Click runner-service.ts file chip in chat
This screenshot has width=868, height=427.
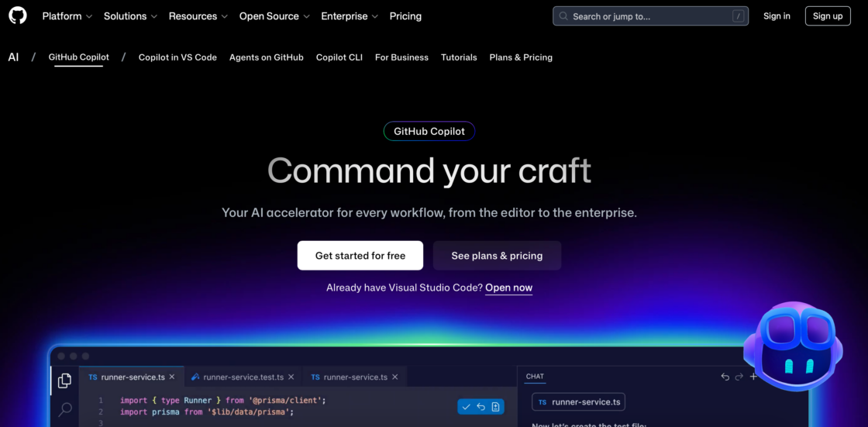tap(578, 402)
